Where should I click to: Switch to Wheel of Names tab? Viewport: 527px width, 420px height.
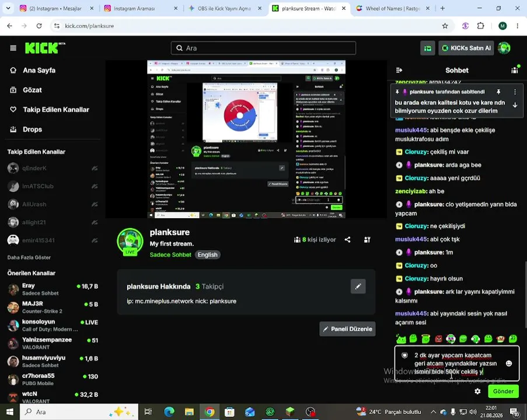coord(393,8)
